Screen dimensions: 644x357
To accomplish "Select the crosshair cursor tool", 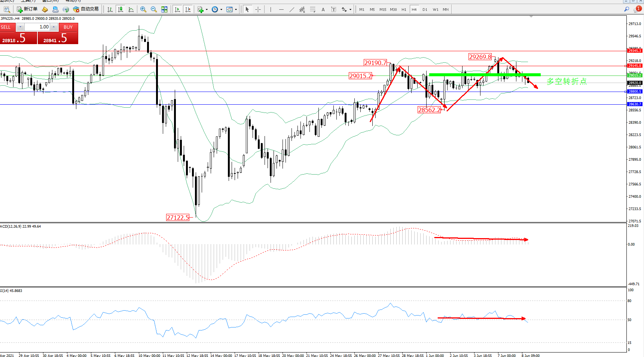I will [x=258, y=9].
